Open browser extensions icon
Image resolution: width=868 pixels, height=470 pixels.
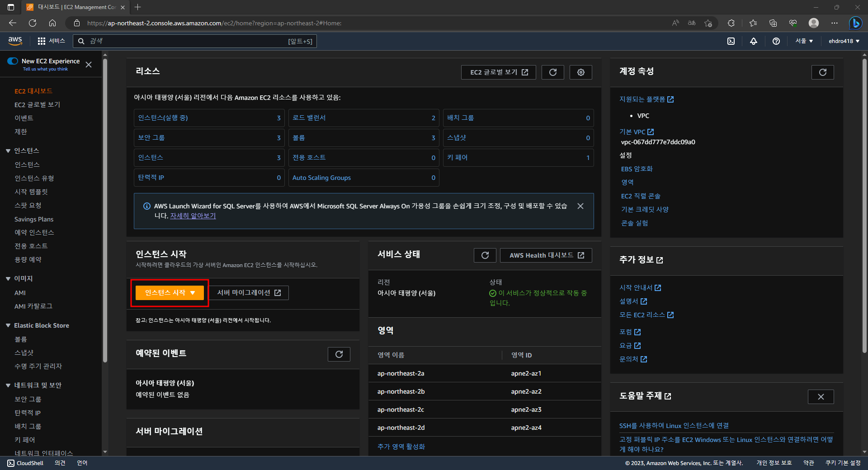click(731, 23)
